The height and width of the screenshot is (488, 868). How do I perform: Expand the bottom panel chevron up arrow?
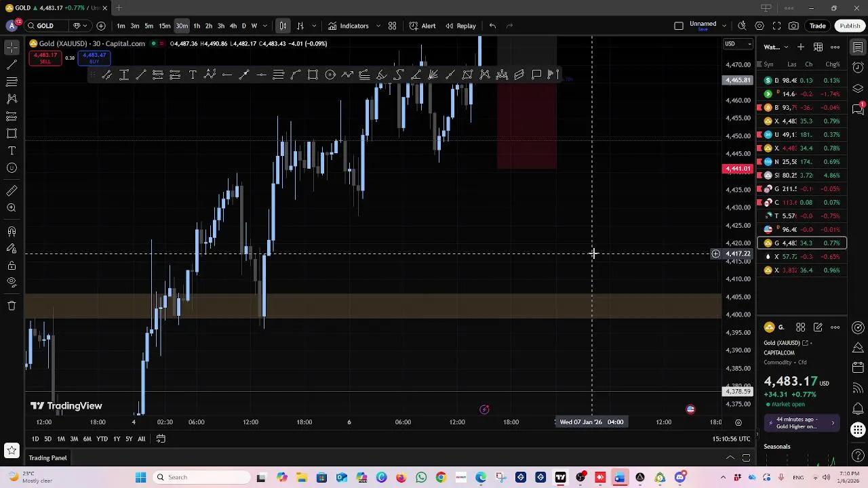(730, 458)
